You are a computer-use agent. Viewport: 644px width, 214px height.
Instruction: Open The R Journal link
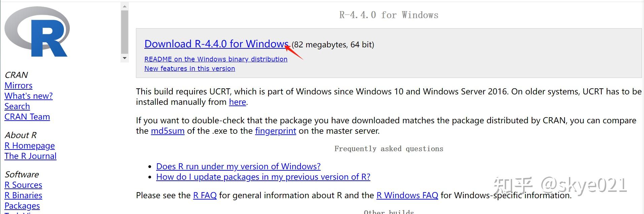[x=30, y=156]
